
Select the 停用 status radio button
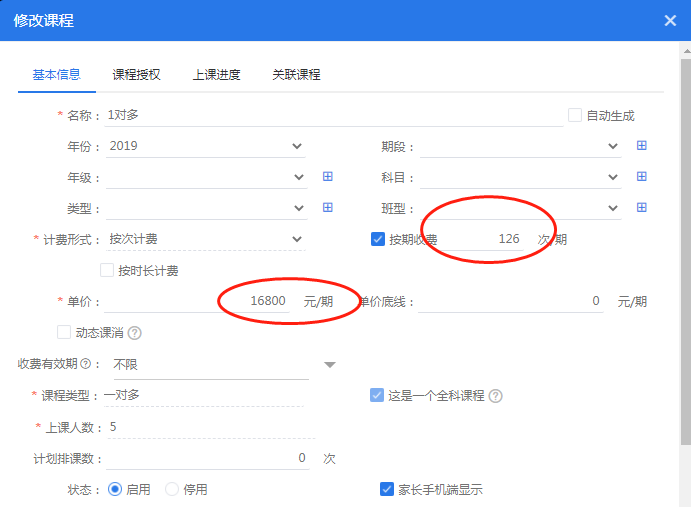click(x=172, y=489)
